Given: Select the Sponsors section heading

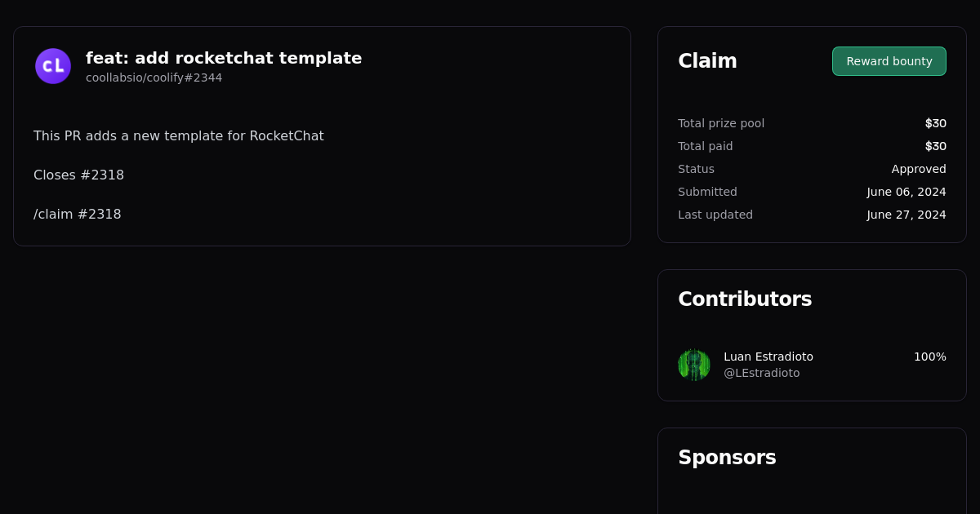Looking at the screenshot, I should coord(727,458).
